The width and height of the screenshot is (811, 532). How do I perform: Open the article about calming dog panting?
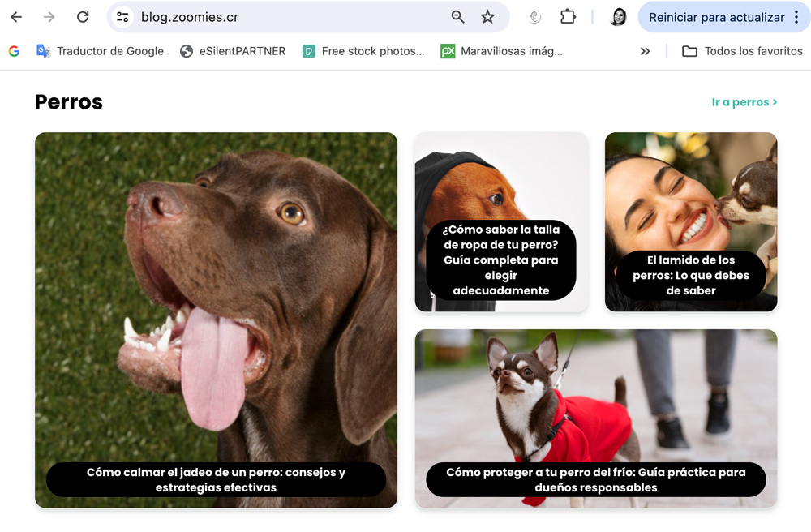click(x=216, y=479)
